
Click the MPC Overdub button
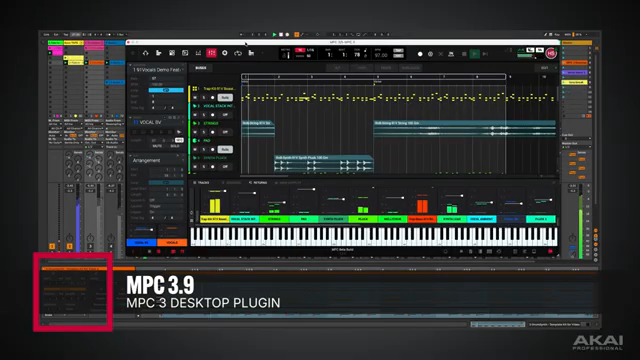(x=430, y=54)
